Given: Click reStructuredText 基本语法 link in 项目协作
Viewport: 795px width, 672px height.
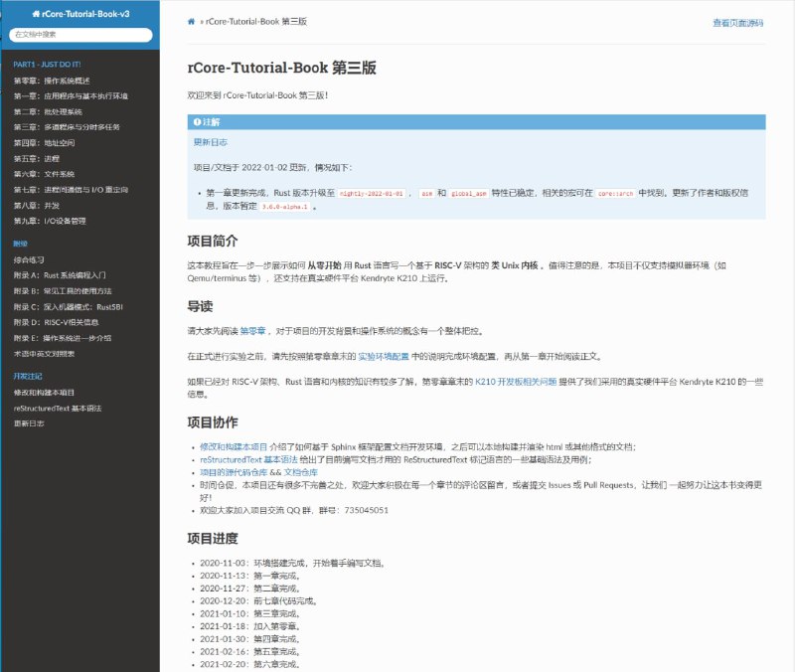Looking at the screenshot, I should (x=248, y=459).
